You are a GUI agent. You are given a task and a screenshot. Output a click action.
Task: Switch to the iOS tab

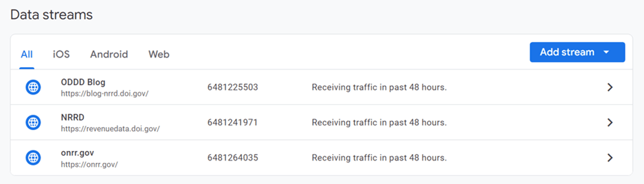click(61, 54)
